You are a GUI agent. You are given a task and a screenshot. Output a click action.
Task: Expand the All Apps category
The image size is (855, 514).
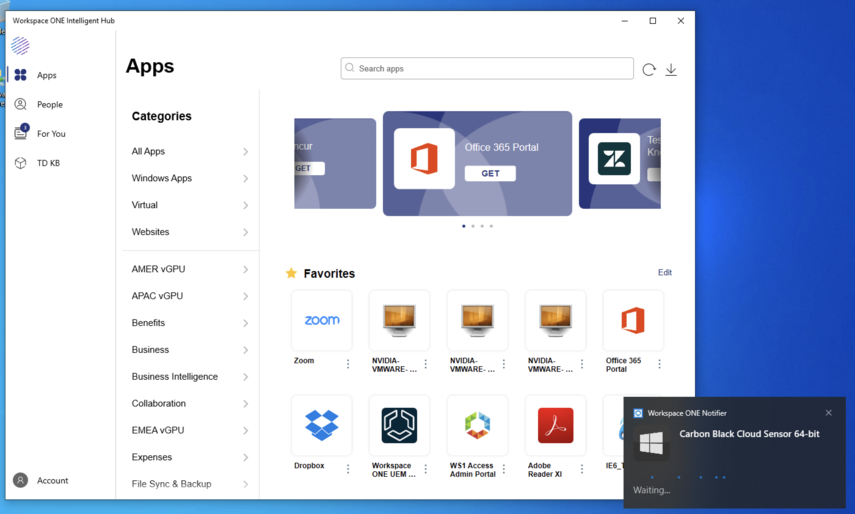pyautogui.click(x=188, y=152)
